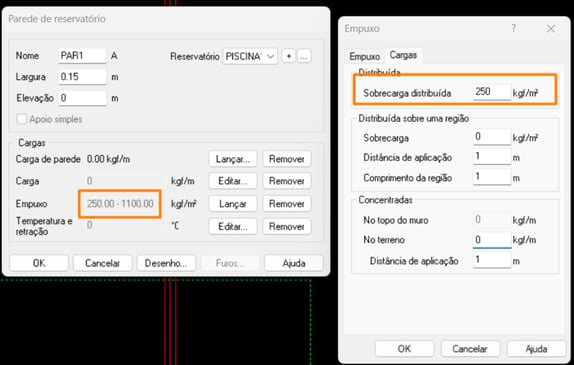574x365 pixels.
Task: Open the ellipsis button beside Reservatório
Action: (x=304, y=56)
